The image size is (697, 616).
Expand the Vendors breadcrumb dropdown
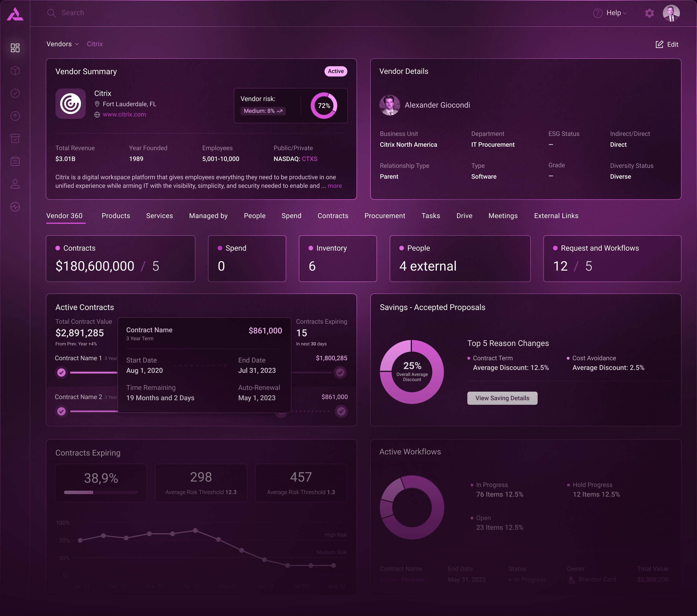click(x=62, y=44)
